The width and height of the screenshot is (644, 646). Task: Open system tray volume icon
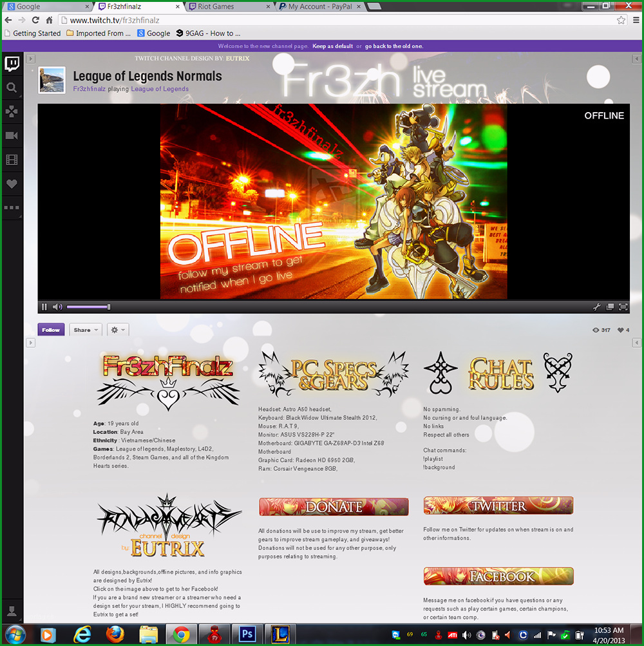click(466, 635)
